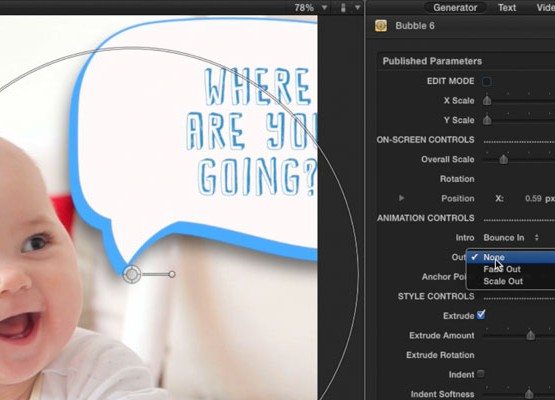Switch to the Generator inspector tab
This screenshot has height=400, width=555.
[x=455, y=7]
